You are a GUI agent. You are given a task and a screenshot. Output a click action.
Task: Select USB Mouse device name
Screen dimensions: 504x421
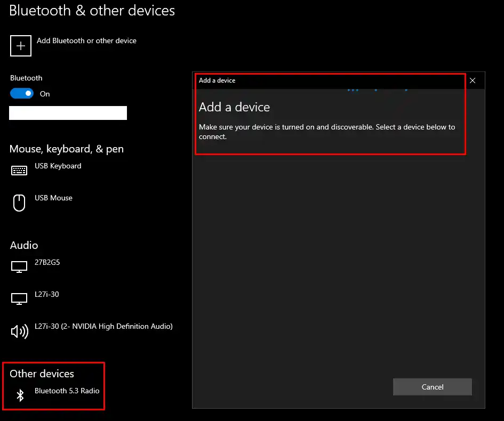53,198
